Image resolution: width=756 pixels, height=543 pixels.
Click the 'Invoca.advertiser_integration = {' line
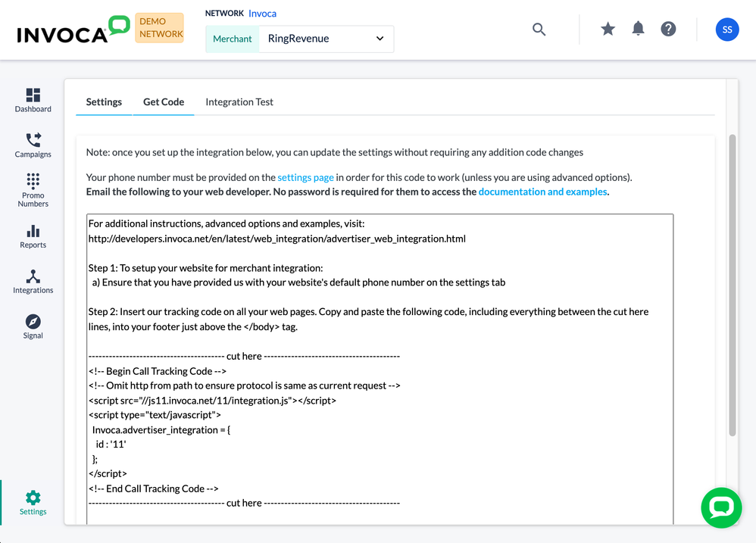161,429
